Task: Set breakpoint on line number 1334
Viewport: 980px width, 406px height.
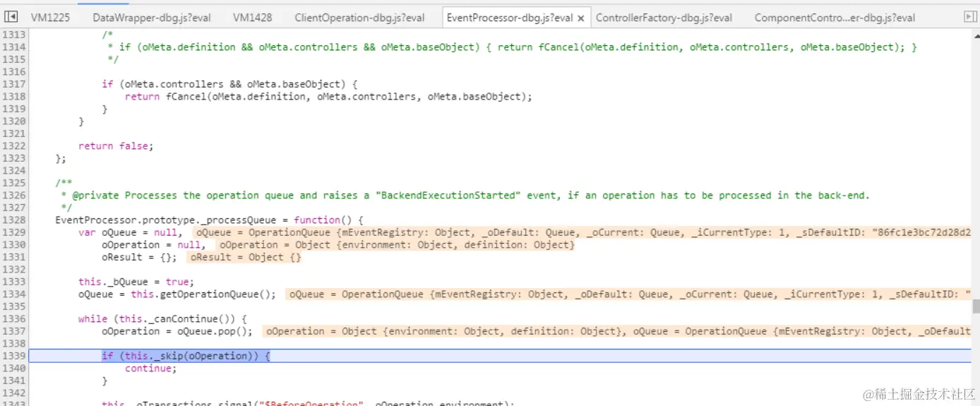Action: 14,294
